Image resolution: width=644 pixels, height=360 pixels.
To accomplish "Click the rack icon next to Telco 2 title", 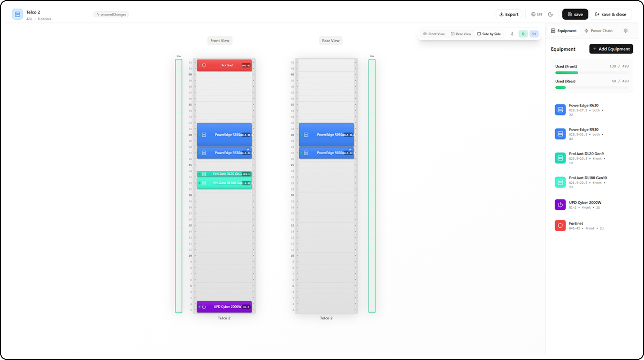I will [17, 14].
